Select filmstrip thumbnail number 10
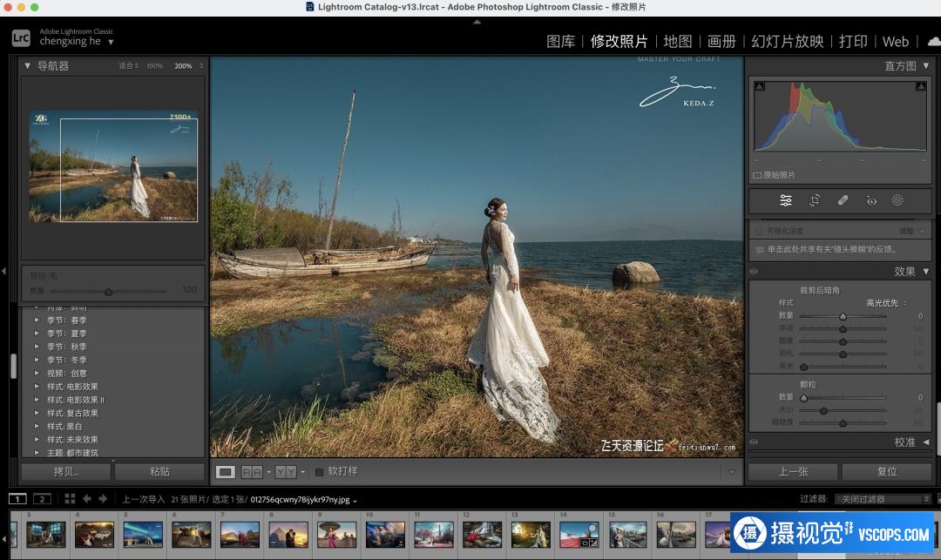 coord(385,534)
